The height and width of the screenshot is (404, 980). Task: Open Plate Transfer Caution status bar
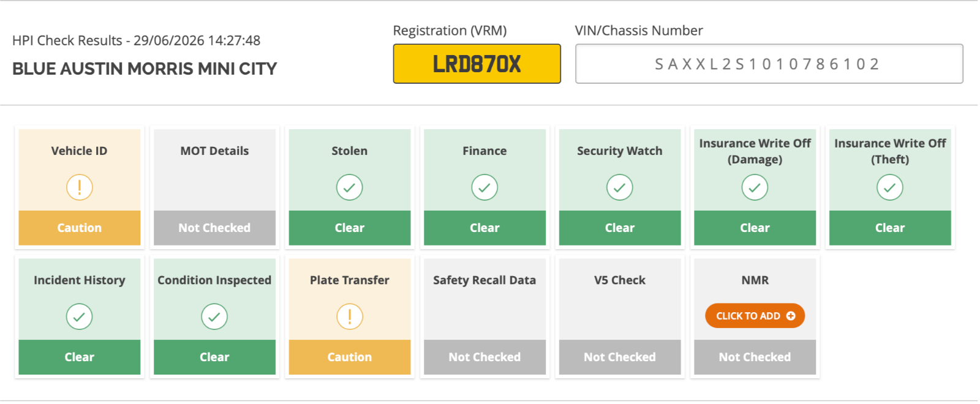pyautogui.click(x=350, y=357)
